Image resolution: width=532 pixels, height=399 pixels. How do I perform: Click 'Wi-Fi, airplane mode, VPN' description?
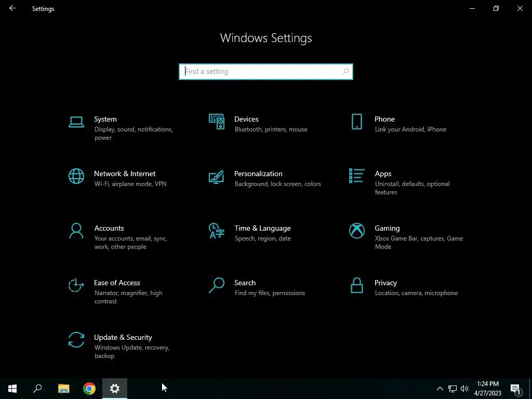(x=130, y=184)
